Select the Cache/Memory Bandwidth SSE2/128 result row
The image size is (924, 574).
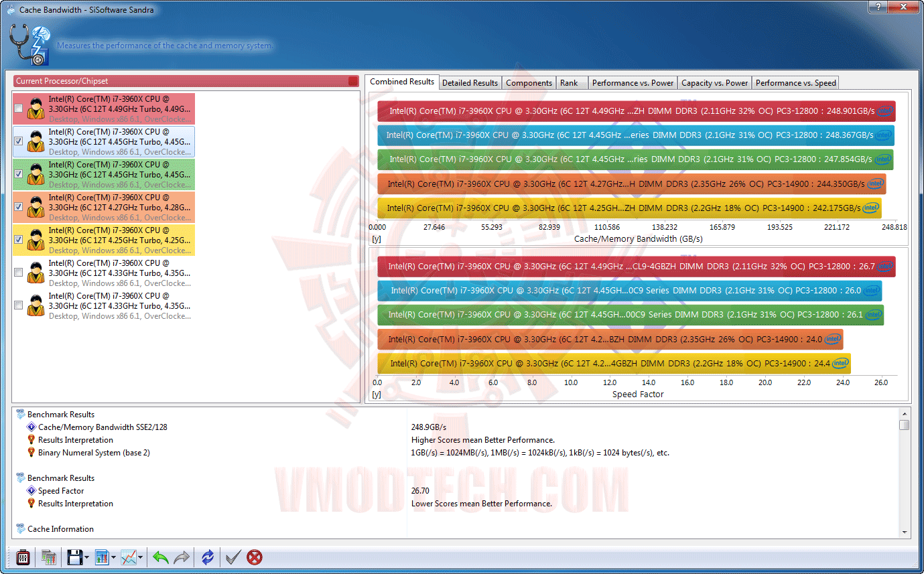coord(103,427)
